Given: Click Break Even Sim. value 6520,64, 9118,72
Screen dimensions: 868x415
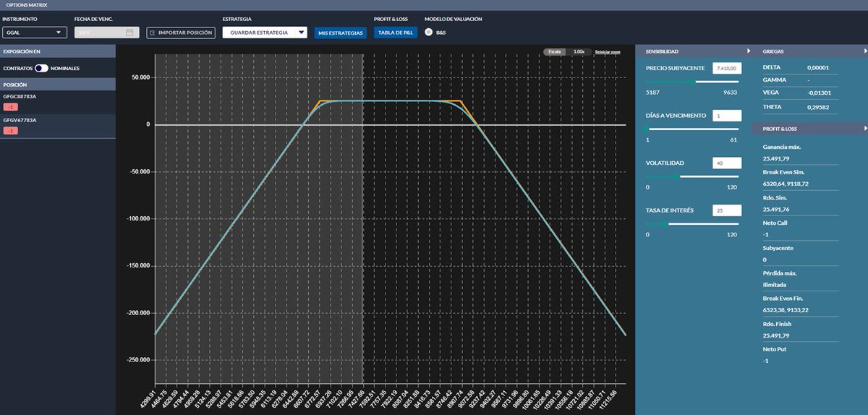Looking at the screenshot, I should pos(784,184).
